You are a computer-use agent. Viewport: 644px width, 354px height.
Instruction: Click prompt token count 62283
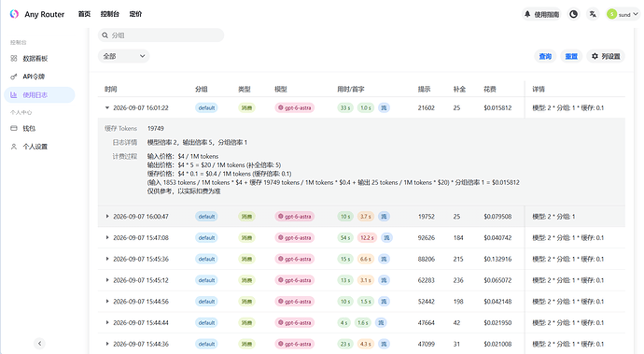point(427,280)
